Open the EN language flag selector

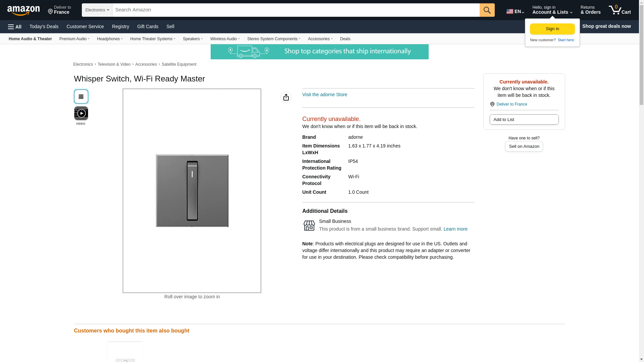click(515, 11)
